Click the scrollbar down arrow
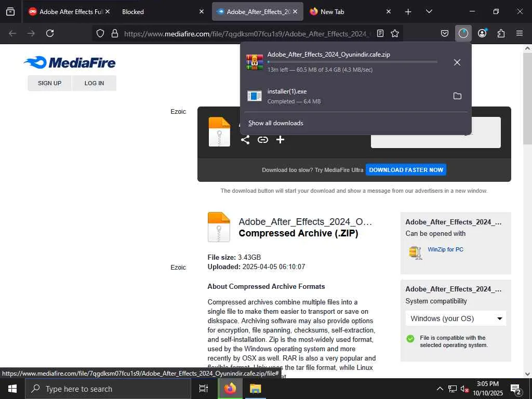The height and width of the screenshot is (399, 532). coord(527,374)
